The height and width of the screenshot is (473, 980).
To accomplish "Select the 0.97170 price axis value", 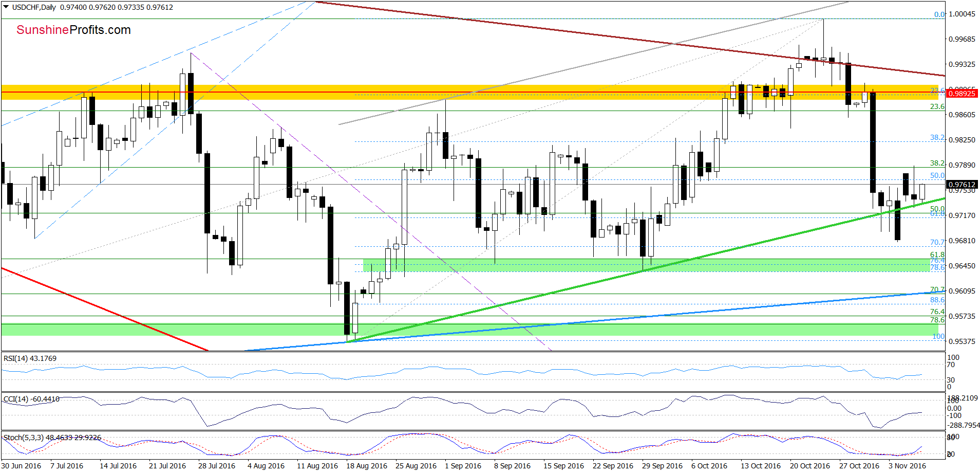I will (962, 215).
